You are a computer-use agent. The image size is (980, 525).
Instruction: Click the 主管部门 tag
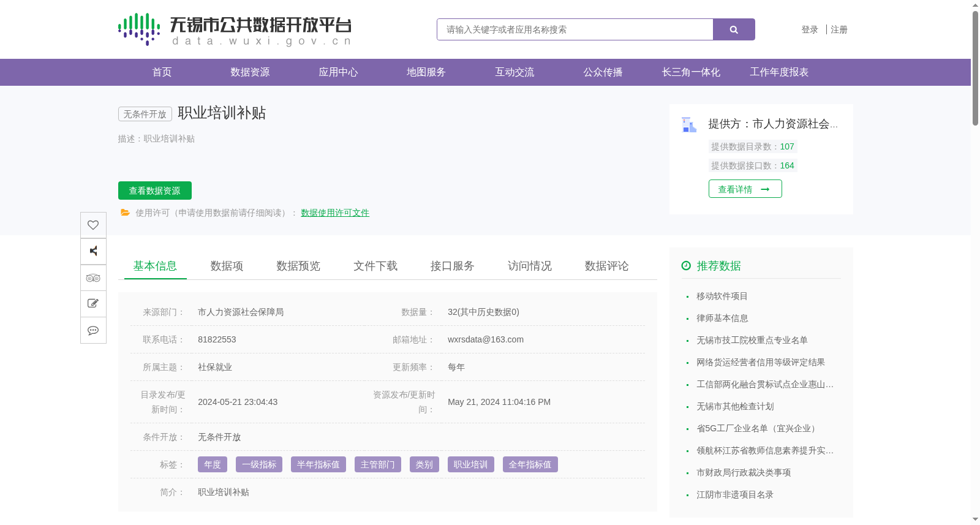[378, 464]
